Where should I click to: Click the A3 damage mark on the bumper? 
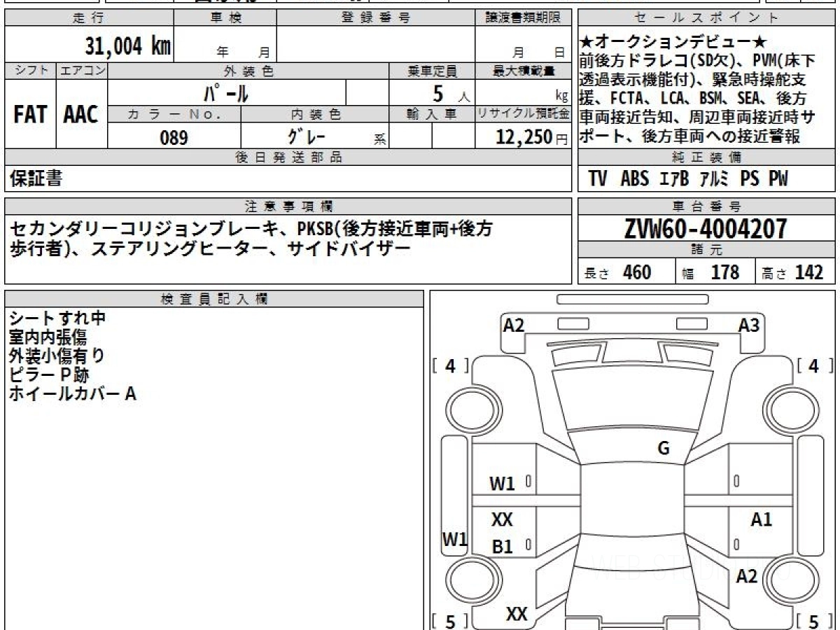point(749,325)
